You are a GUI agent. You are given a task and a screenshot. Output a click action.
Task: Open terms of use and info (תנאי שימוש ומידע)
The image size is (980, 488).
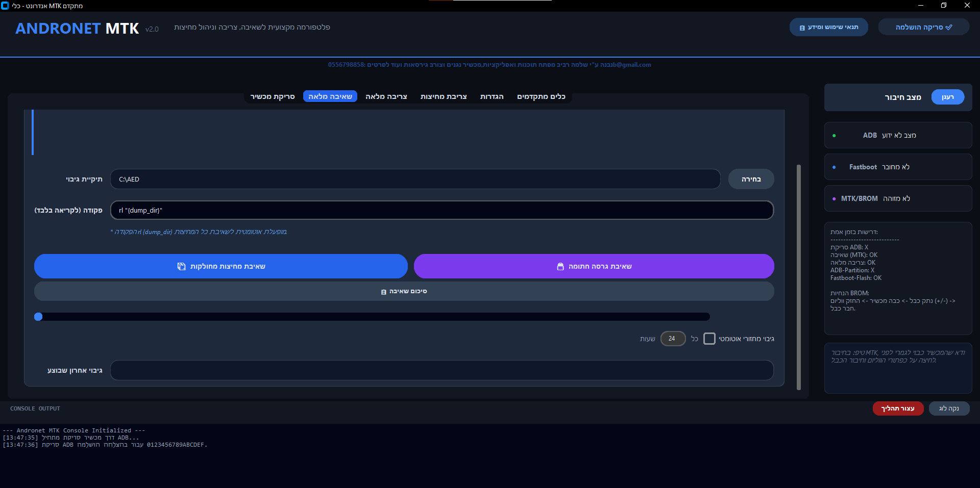tap(828, 27)
